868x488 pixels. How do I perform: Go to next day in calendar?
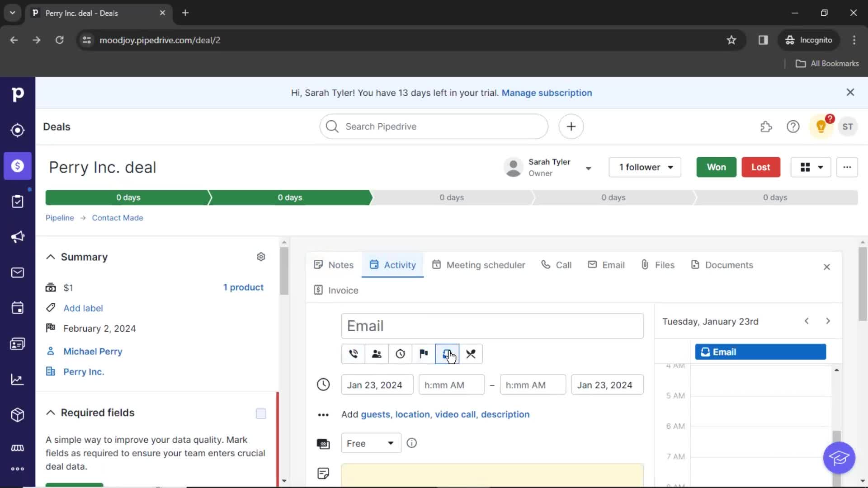(x=828, y=321)
